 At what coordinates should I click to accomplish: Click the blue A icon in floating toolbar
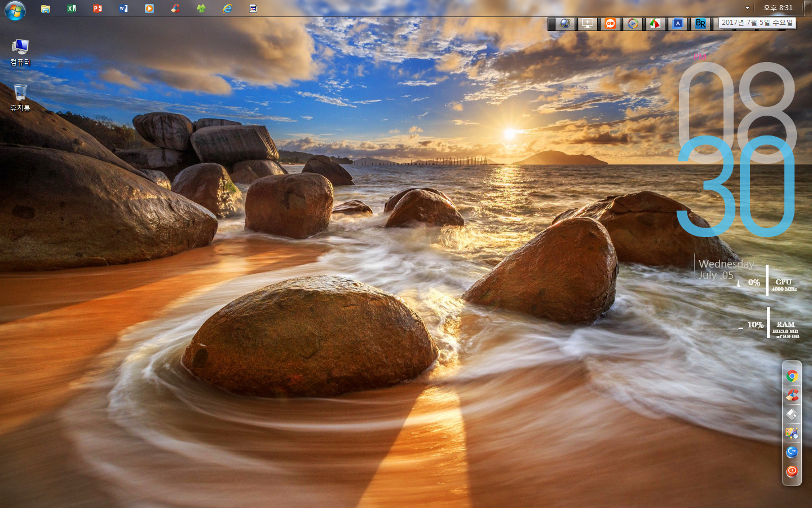(x=678, y=24)
